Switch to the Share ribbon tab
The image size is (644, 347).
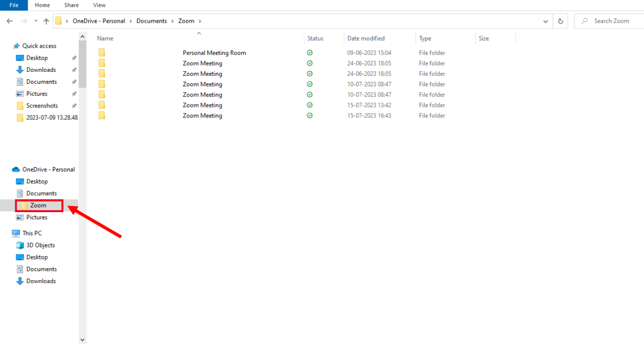[71, 5]
